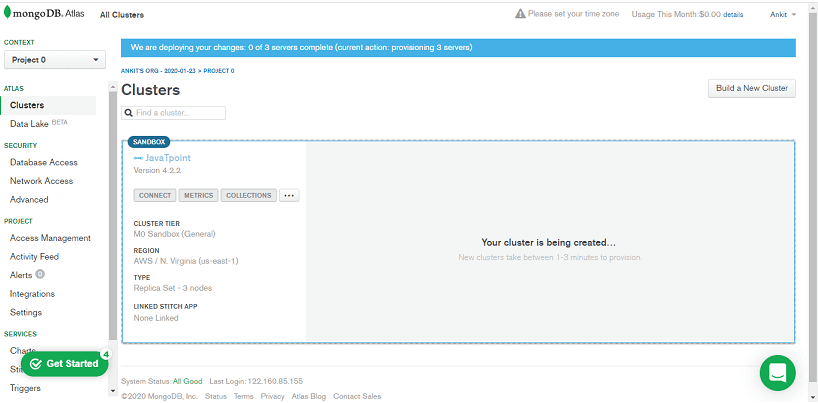Open the cluster ellipsis options menu
Image resolution: width=818 pixels, height=403 pixels.
[x=289, y=195]
